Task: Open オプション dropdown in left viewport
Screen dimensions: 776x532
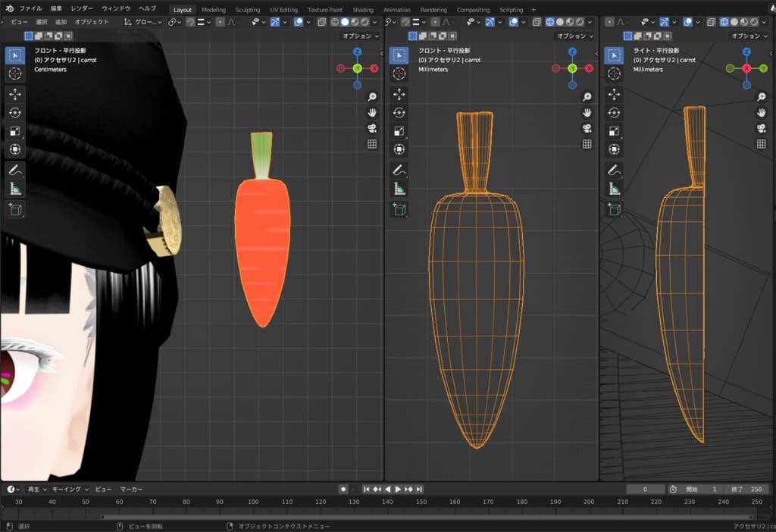Action: [359, 36]
